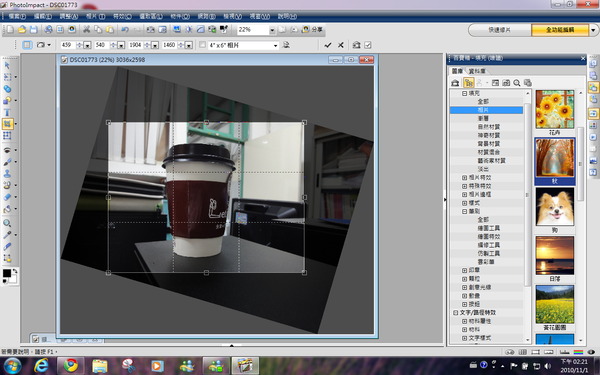Select the 相片 item in fill tree
Image resolution: width=600 pixels, height=375 pixels.
(x=486, y=110)
